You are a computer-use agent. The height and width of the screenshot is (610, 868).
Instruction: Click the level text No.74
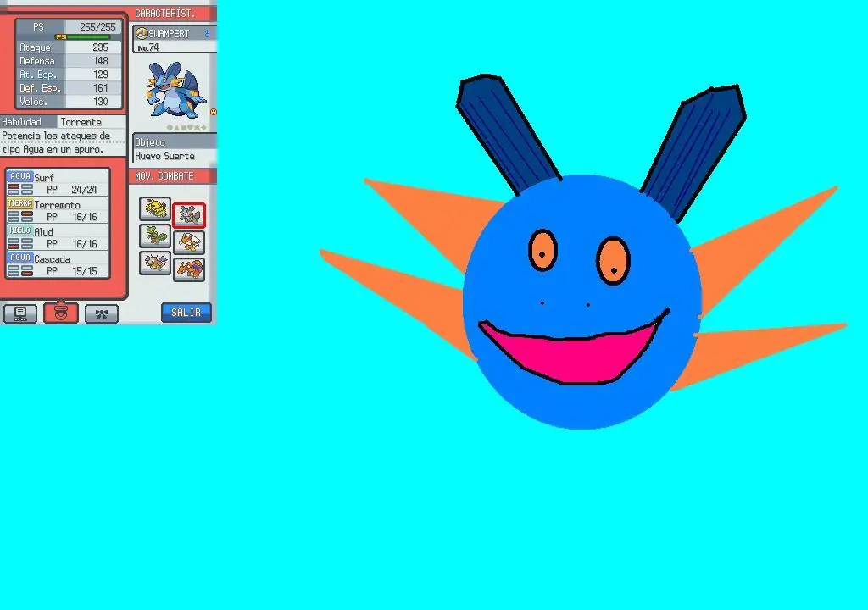148,47
